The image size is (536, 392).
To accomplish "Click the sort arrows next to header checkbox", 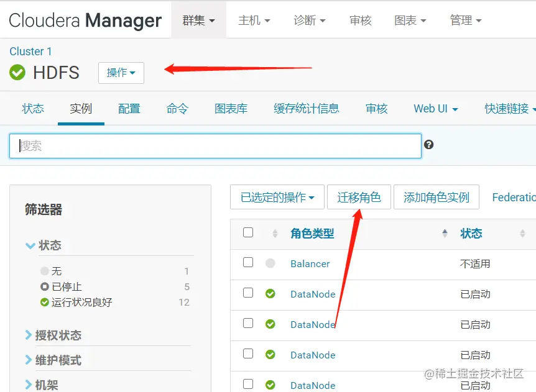I will click(275, 234).
